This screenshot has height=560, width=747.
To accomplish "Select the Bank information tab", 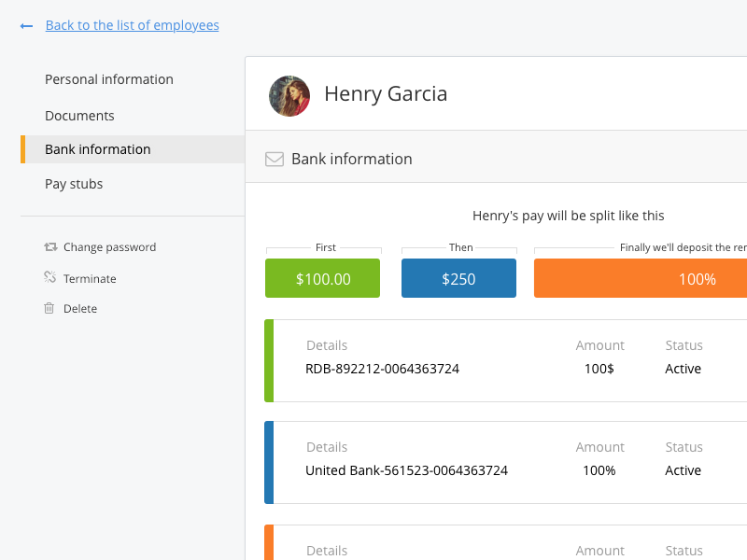I will click(x=97, y=148).
